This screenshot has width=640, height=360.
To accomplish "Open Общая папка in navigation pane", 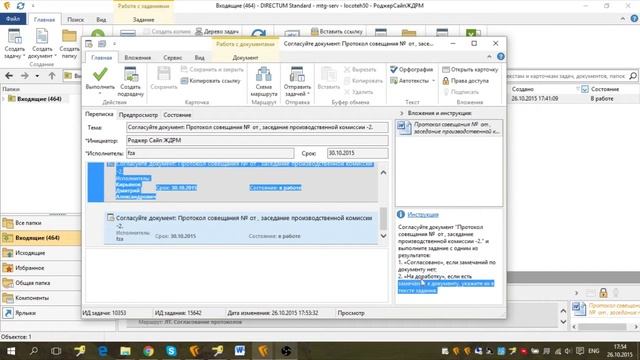I will pyautogui.click(x=41, y=283).
